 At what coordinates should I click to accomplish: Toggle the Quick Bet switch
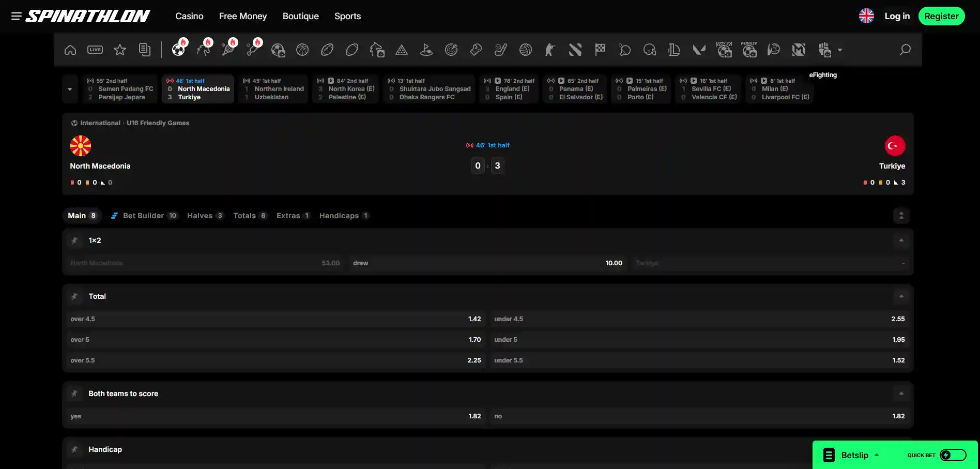pos(953,455)
